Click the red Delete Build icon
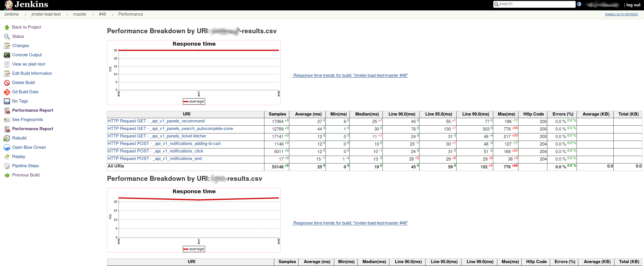Screen dimensions: 644x266 (7, 83)
